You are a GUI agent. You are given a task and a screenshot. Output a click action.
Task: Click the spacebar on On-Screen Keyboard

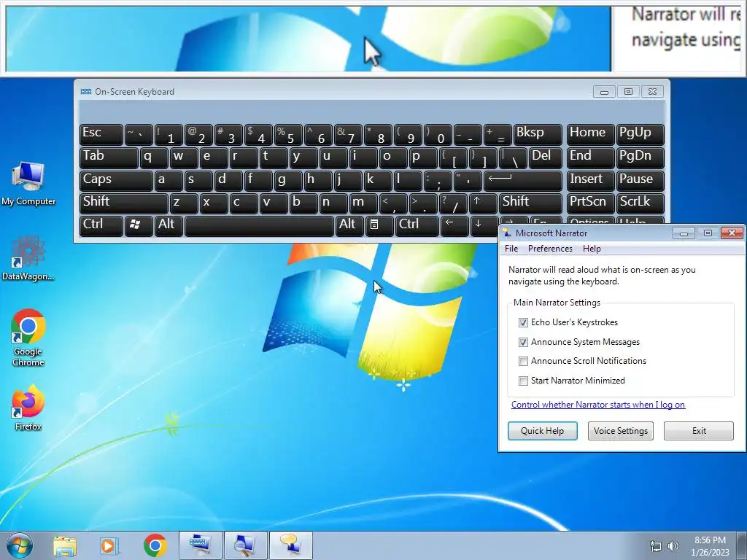[259, 226]
